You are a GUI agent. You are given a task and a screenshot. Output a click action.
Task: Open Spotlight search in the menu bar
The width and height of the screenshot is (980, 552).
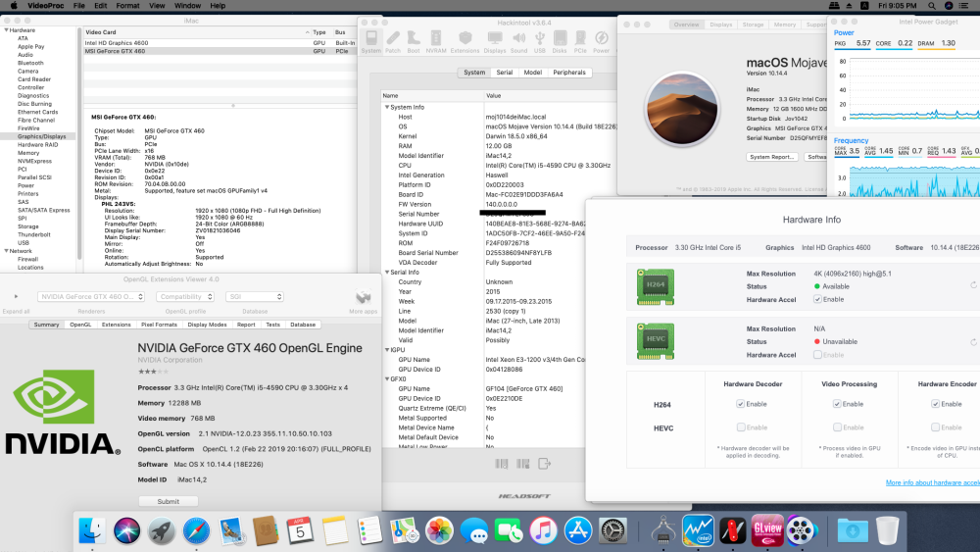(932, 6)
